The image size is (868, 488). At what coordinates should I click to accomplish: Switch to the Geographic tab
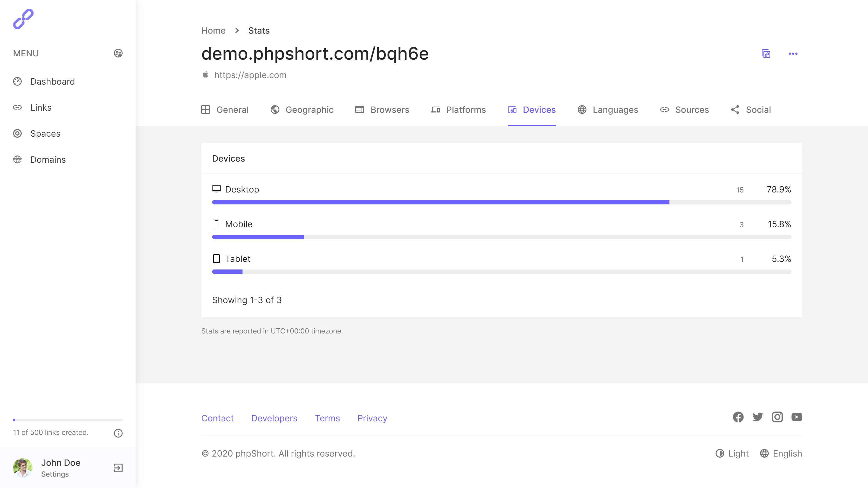pyautogui.click(x=302, y=110)
